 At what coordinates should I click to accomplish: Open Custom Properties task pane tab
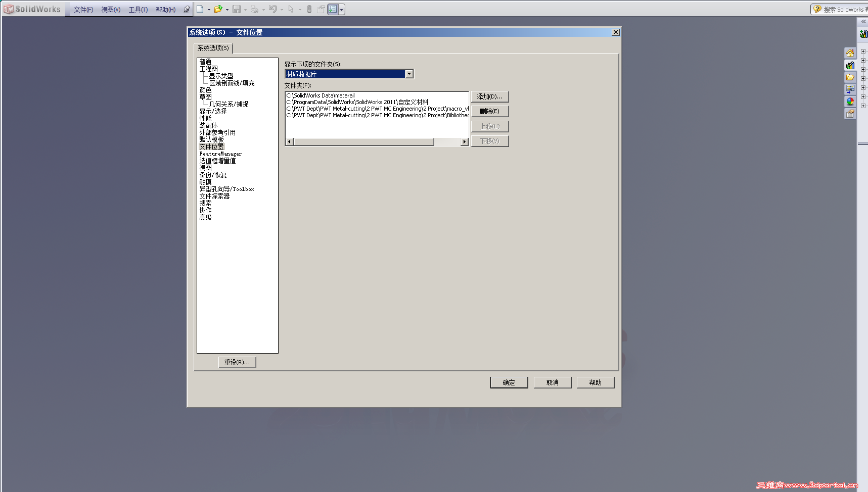tap(850, 114)
